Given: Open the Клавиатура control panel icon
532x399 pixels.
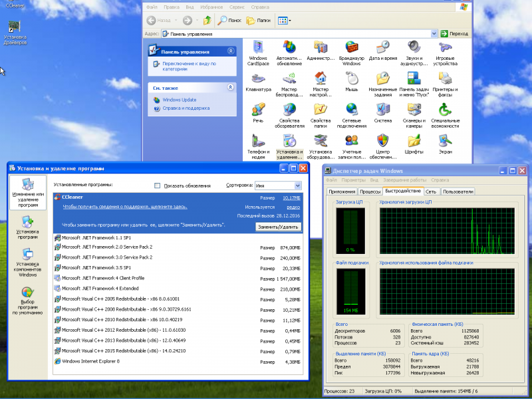Looking at the screenshot, I should pyautogui.click(x=258, y=82).
